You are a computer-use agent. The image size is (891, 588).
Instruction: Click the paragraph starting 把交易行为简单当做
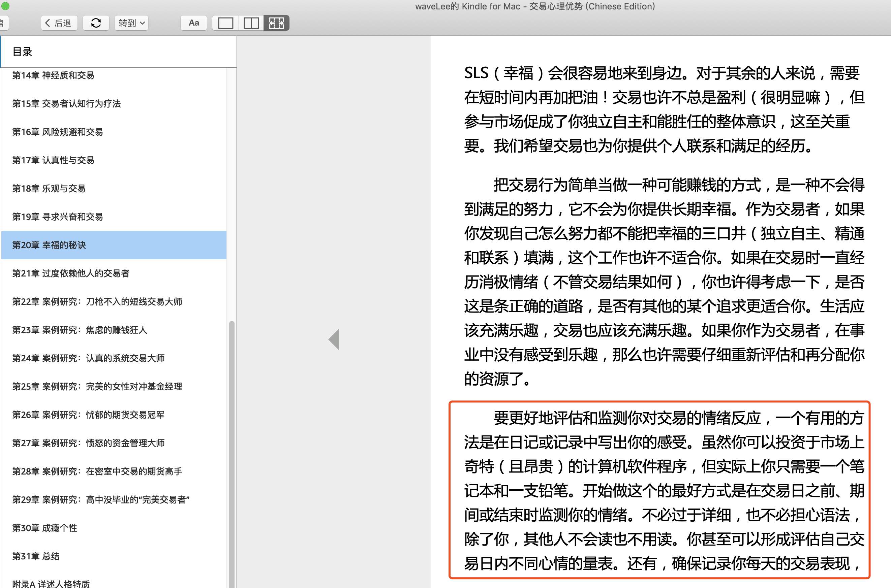pyautogui.click(x=664, y=282)
